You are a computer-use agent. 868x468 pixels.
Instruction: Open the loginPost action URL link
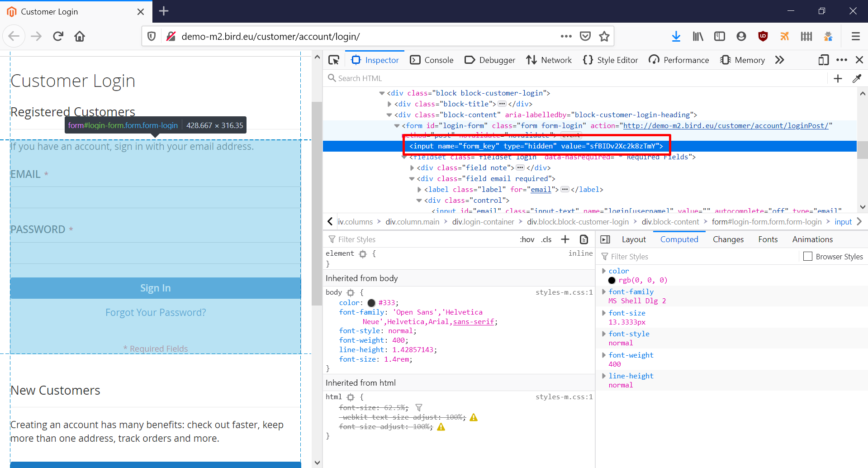click(x=726, y=126)
